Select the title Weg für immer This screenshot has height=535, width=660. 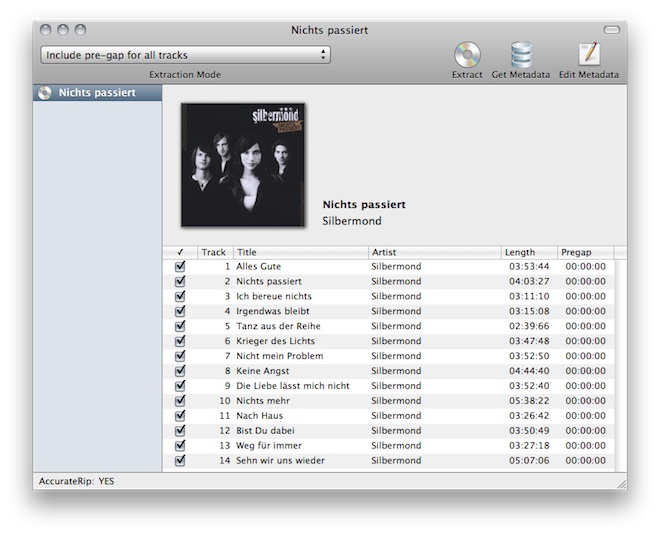(x=269, y=446)
